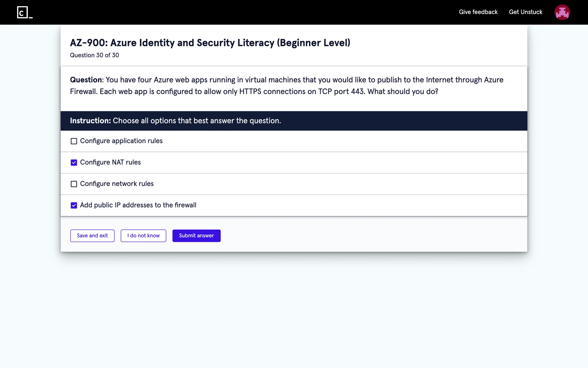The image size is (588, 368).
Task: Click the bold 'Question' label
Action: (x=86, y=80)
